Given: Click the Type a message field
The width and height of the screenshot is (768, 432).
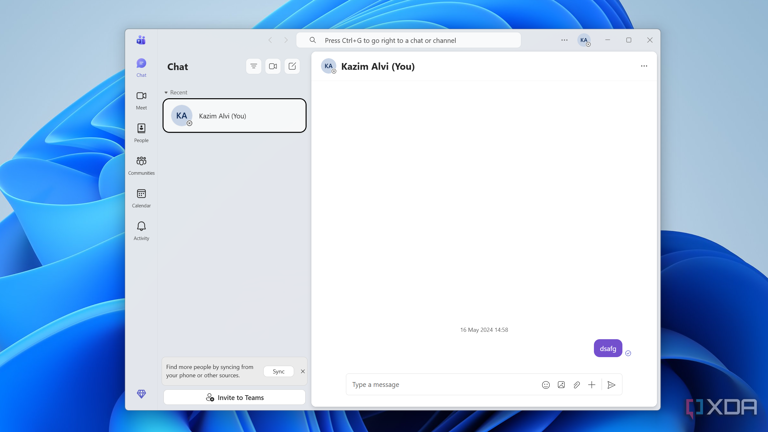Looking at the screenshot, I should coord(440,385).
